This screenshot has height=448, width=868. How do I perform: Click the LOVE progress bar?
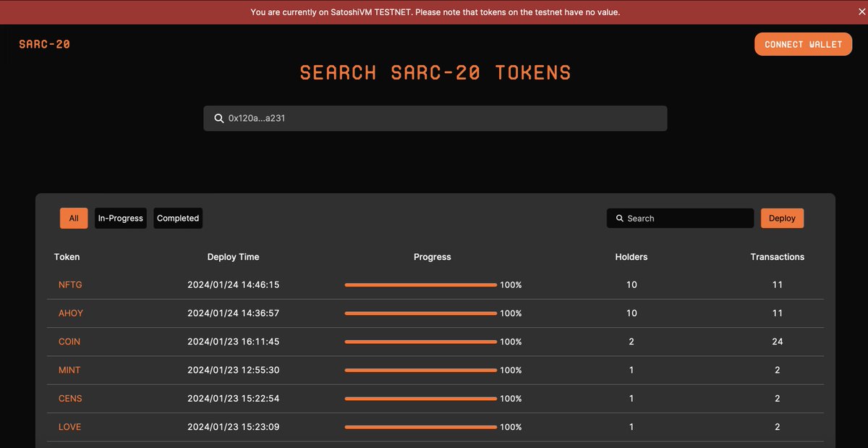click(x=421, y=427)
